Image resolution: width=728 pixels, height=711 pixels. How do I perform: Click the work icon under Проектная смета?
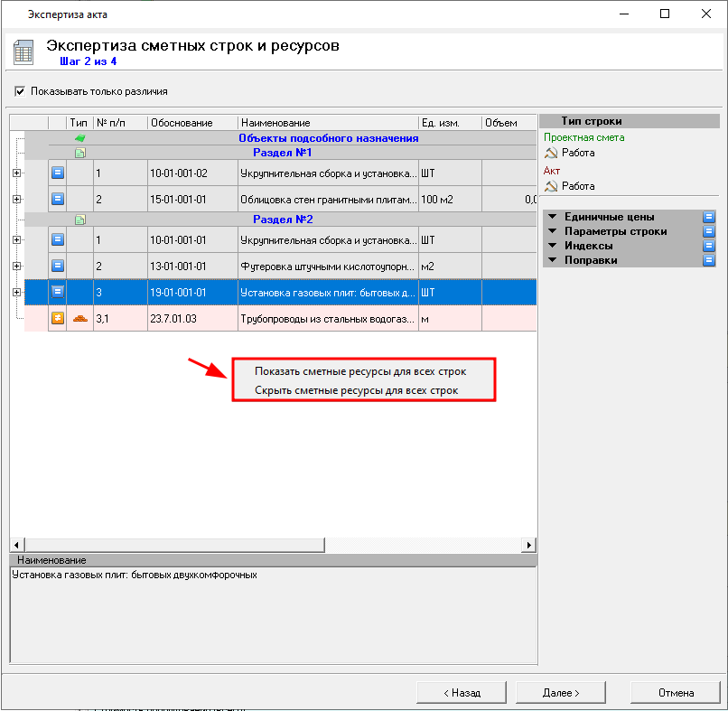551,153
